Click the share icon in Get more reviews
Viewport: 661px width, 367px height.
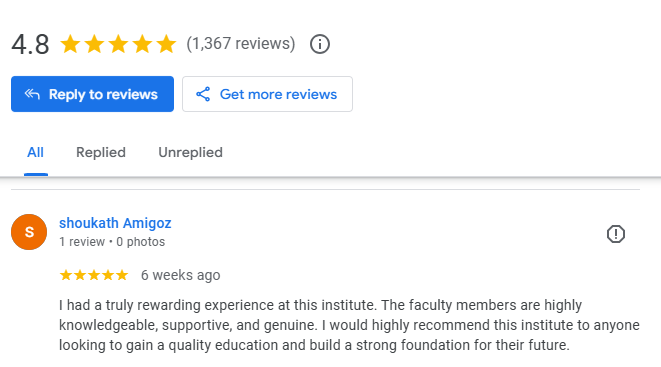[x=203, y=94]
